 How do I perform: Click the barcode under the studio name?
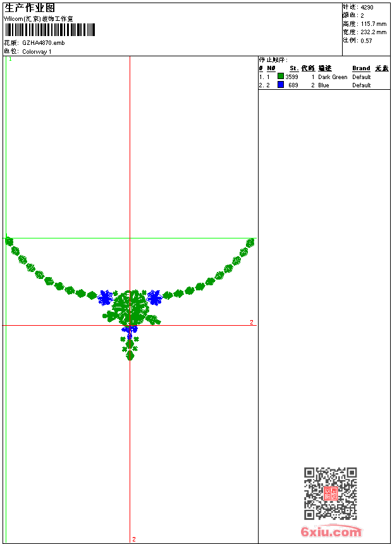point(50,30)
